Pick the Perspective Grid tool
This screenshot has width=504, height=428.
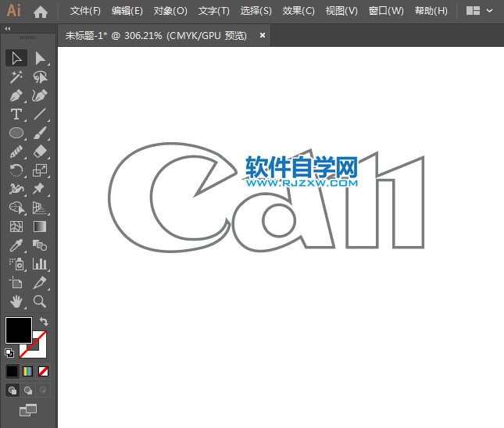click(x=40, y=208)
